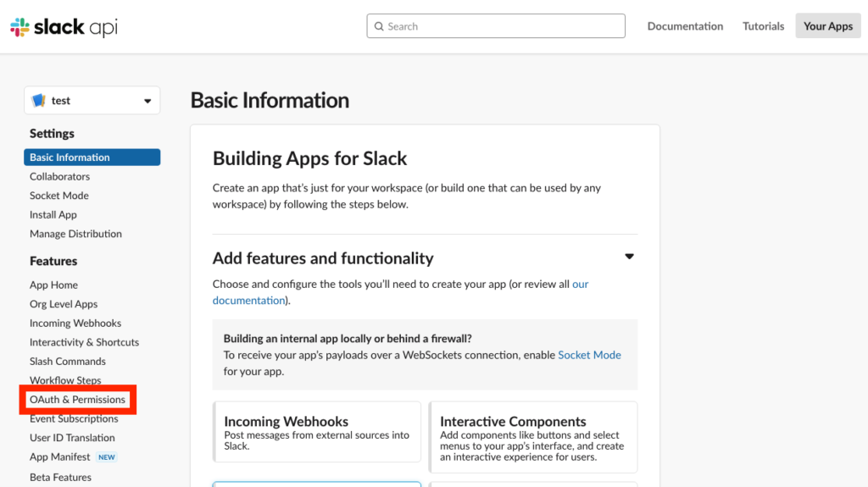Open Event Subscriptions feature
868x487 pixels.
(x=74, y=418)
